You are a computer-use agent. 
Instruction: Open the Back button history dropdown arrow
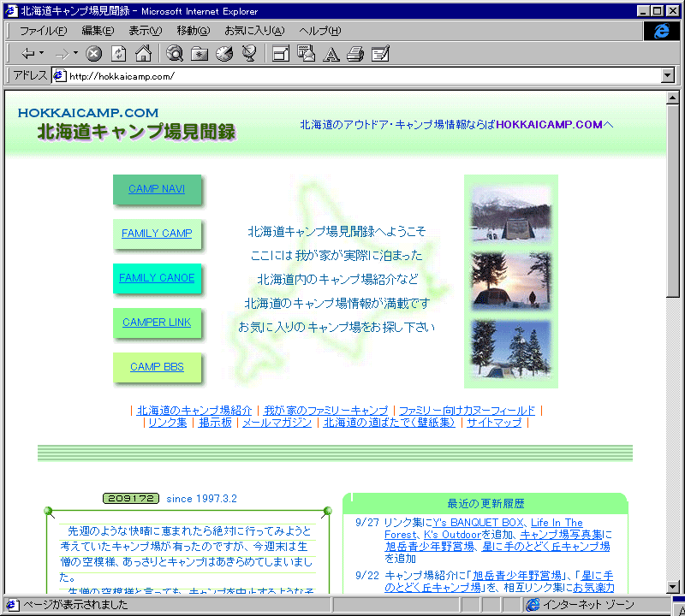[41, 53]
